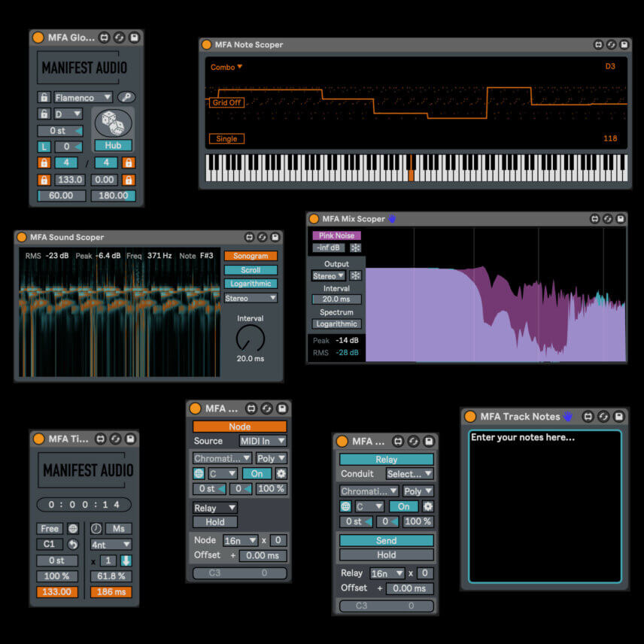The height and width of the screenshot is (644, 644).
Task: Click the Ms button in MFA Timer
Action: (x=119, y=529)
